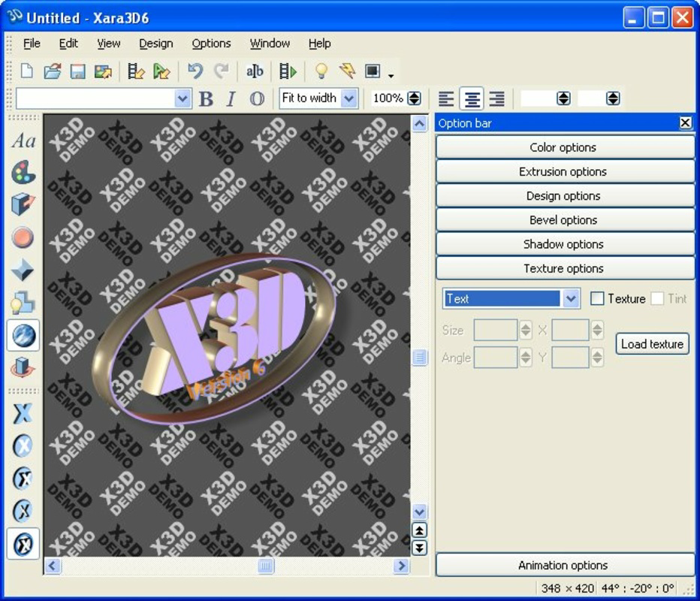Open the color palette tool
The height and width of the screenshot is (601, 700).
coord(23,173)
